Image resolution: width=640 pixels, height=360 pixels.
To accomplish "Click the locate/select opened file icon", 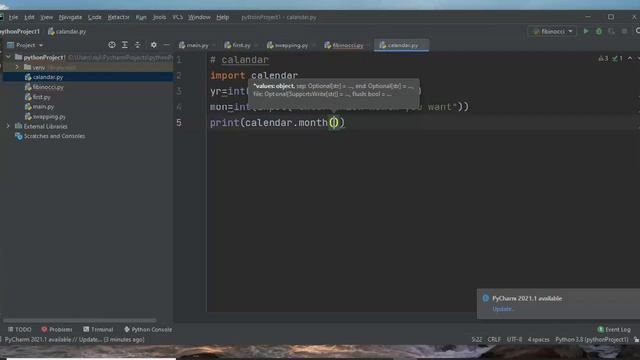I will pyautogui.click(x=111, y=45).
